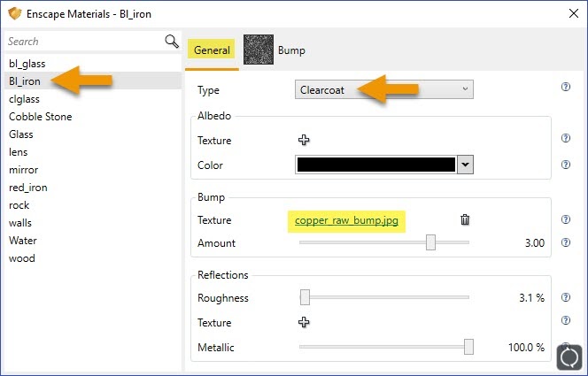This screenshot has height=376, width=588.
Task: Expand the Albedo color picker arrow
Action: (x=466, y=165)
